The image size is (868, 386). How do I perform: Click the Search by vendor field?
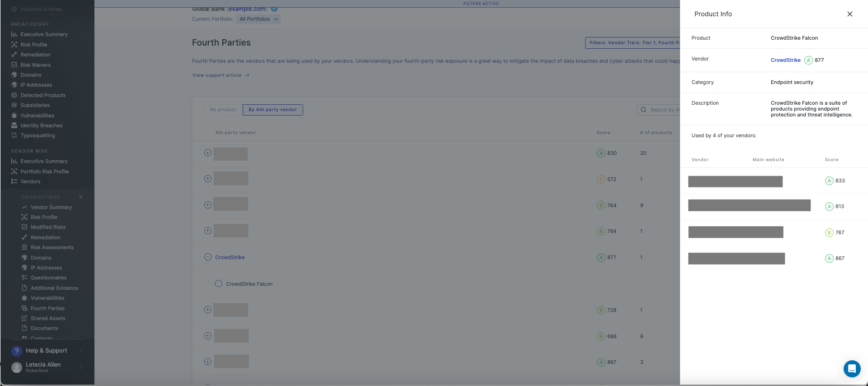tap(659, 110)
